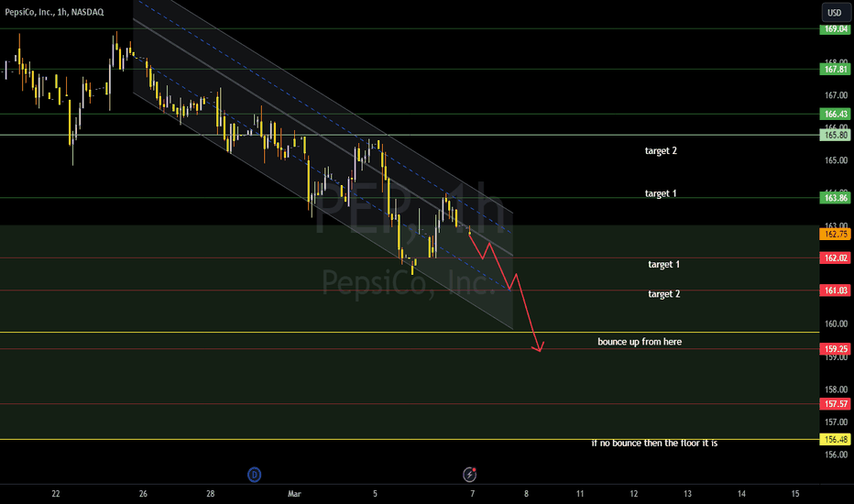Click the 'Mar' date on time axis
Viewport: 854px width, 504px height.
[x=294, y=494]
